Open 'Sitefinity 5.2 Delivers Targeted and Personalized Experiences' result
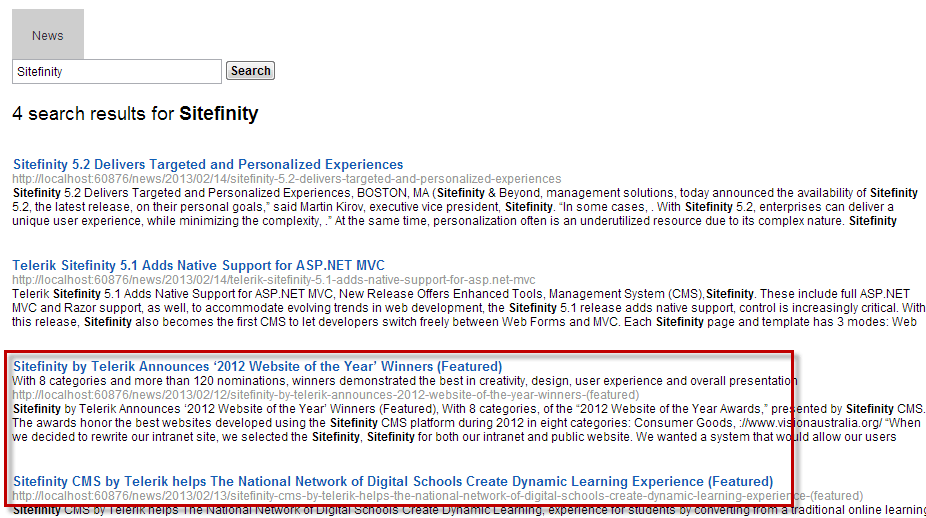 208,164
